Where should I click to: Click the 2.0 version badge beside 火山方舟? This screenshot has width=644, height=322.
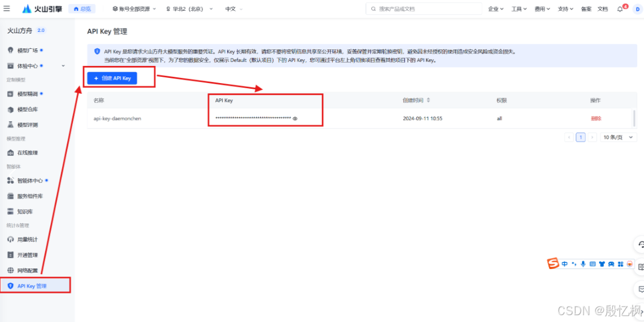click(41, 30)
